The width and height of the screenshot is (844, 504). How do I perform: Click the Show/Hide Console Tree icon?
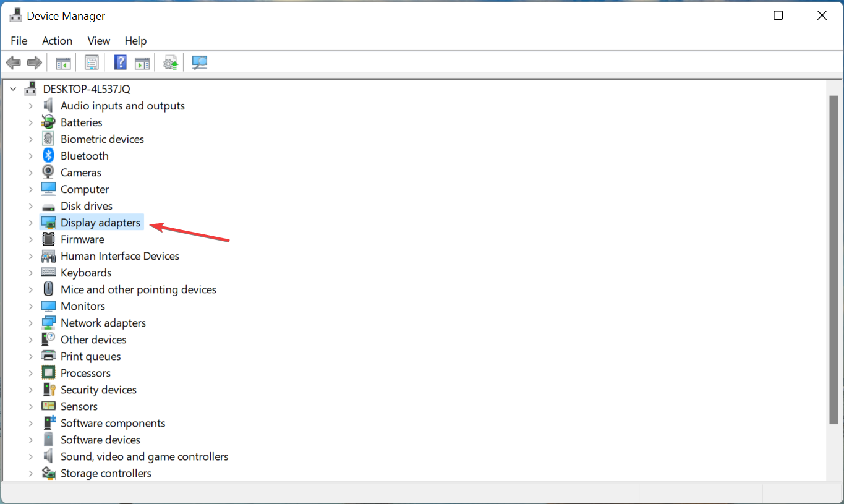pyautogui.click(x=62, y=62)
